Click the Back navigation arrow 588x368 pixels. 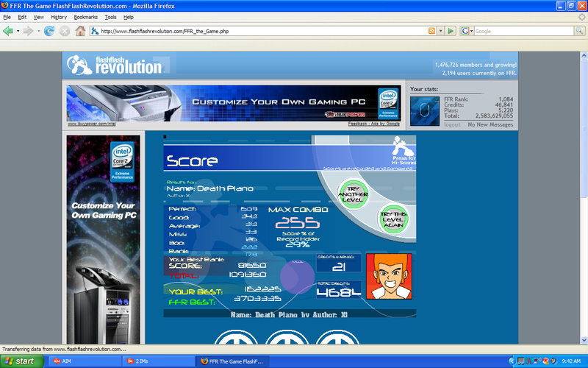8,31
